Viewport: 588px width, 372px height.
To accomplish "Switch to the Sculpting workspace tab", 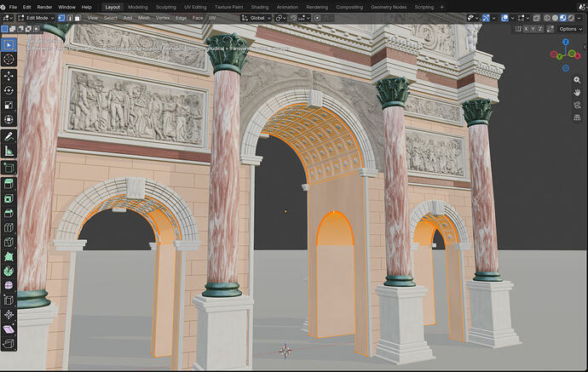I will 166,7.
